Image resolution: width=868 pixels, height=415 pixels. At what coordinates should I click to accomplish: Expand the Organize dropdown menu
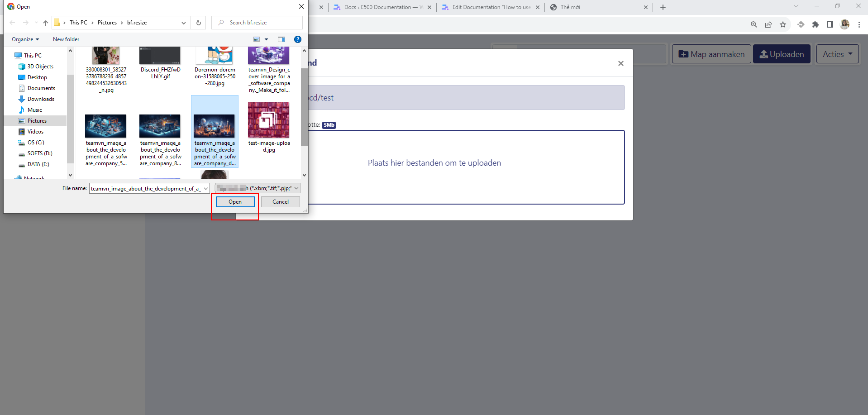pos(25,39)
